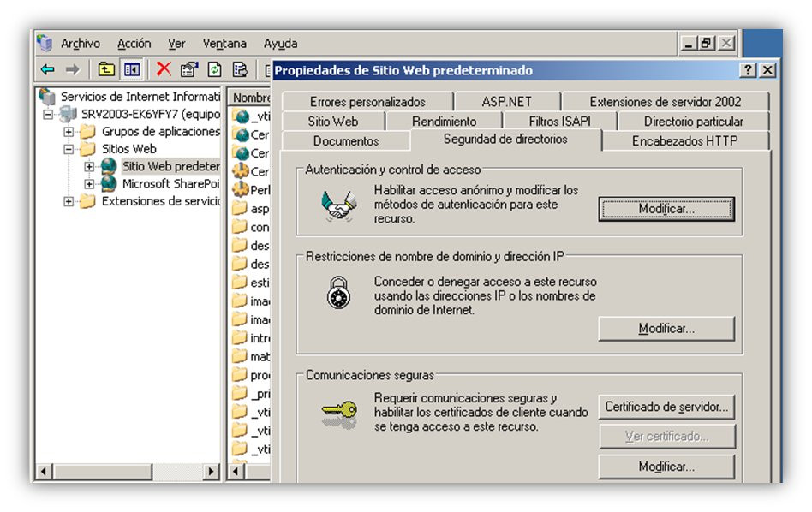Open the Extensiones de servidor 2002 tab
Image resolution: width=812 pixels, height=512 pixels.
(665, 102)
